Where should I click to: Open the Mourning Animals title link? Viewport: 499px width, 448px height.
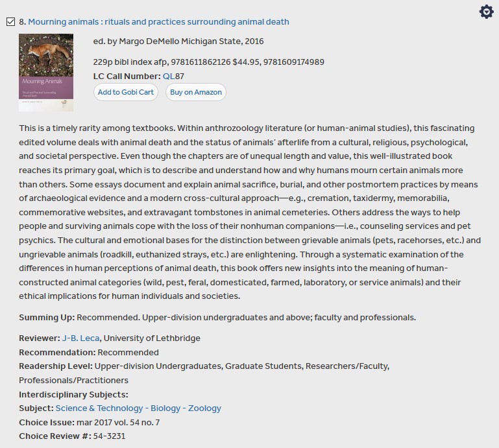158,22
